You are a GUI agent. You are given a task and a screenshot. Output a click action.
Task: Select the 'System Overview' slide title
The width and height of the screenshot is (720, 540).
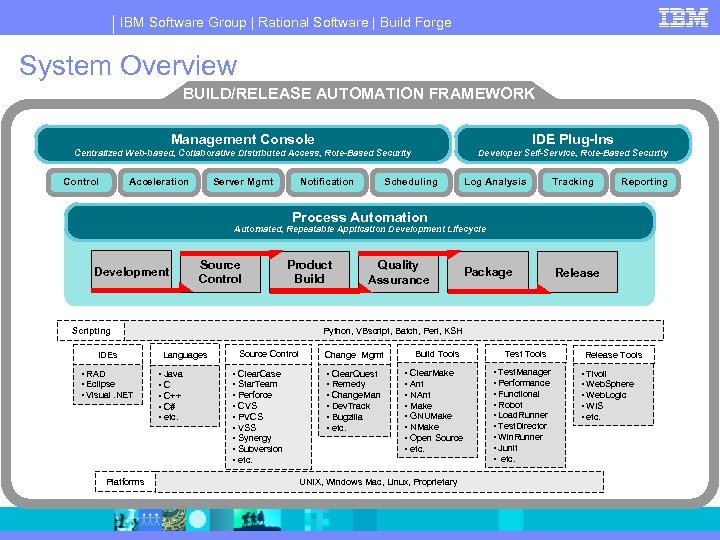tap(128, 66)
